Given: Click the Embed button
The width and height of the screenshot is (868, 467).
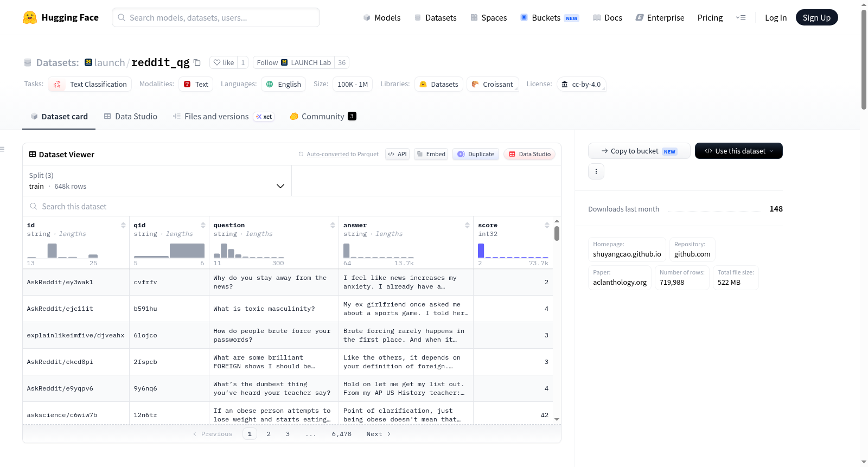Looking at the screenshot, I should 431,154.
